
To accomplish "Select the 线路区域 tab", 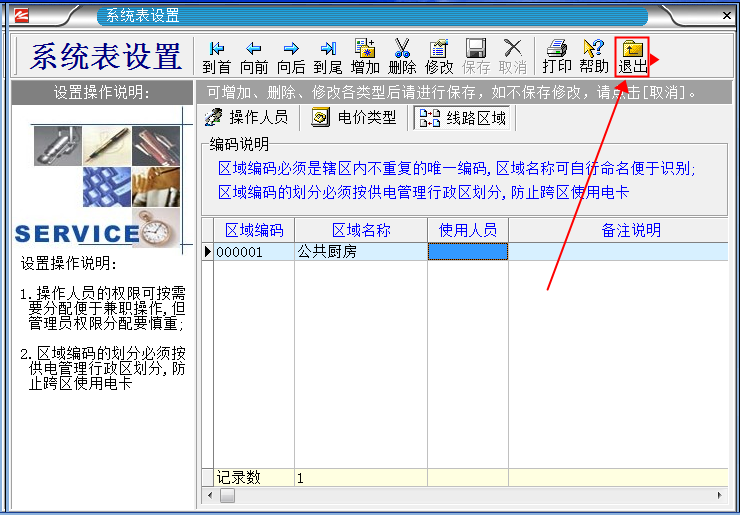I will click(x=463, y=118).
